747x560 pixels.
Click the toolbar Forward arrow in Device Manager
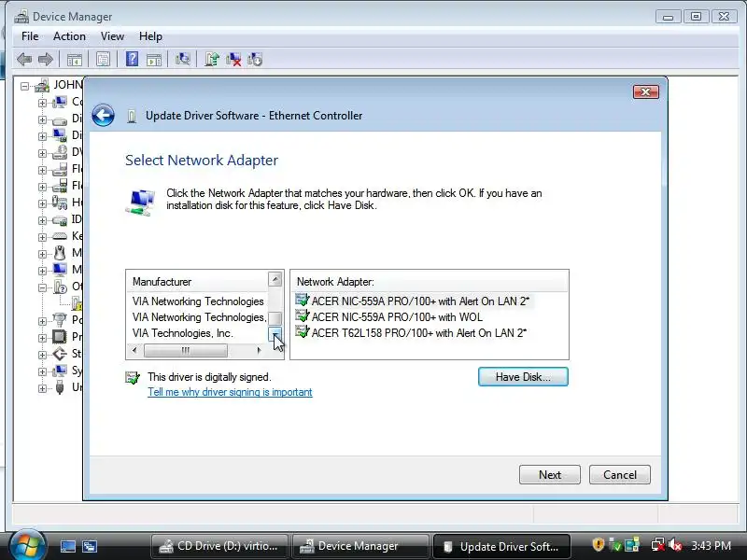click(x=45, y=60)
